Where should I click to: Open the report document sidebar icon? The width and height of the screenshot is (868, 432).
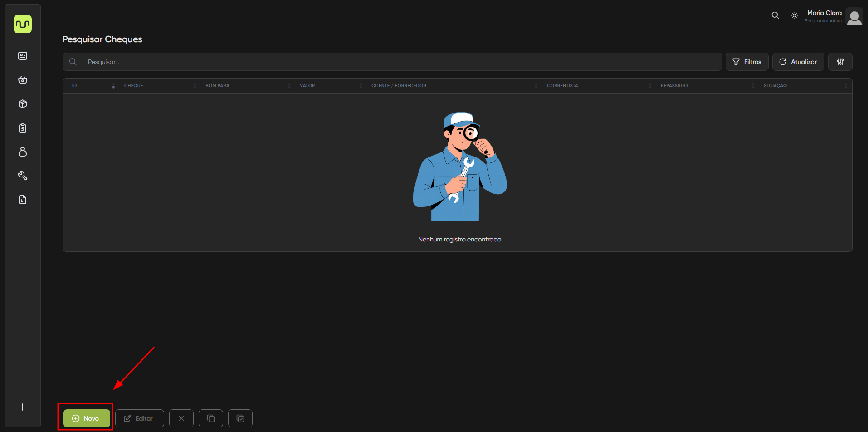[x=23, y=200]
